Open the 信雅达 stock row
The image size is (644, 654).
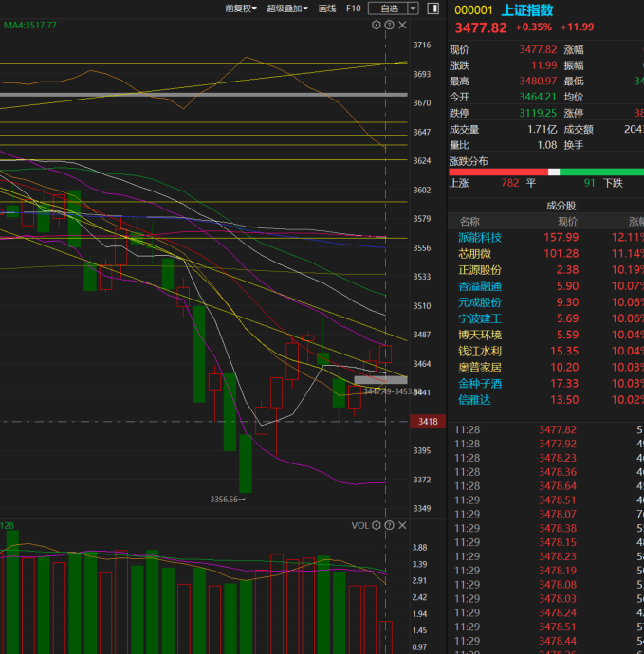[x=546, y=400]
